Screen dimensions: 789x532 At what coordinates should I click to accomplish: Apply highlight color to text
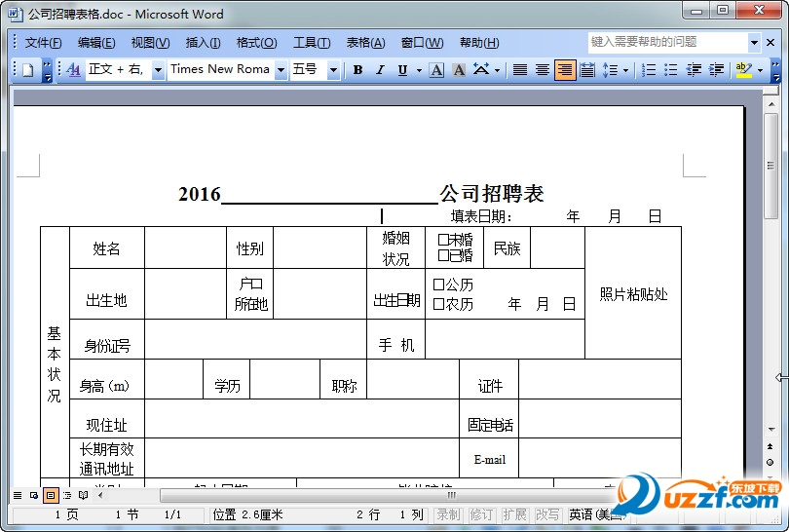pyautogui.click(x=744, y=70)
